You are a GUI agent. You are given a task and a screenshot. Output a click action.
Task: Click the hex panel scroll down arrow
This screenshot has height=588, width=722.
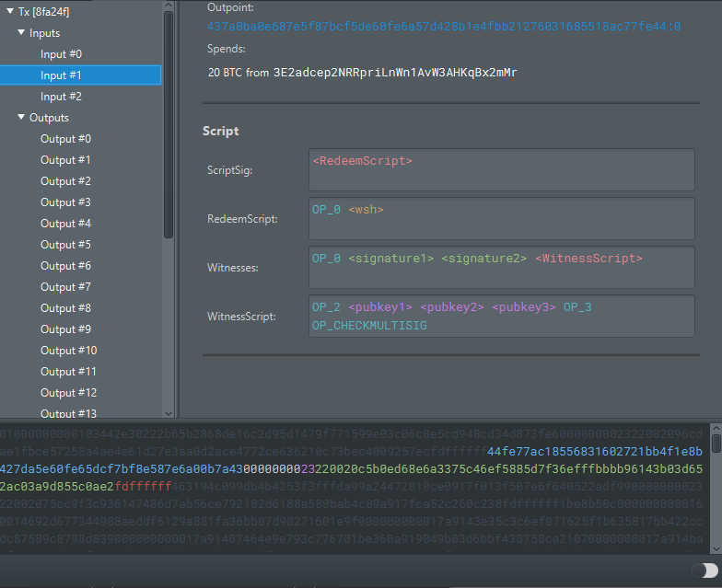716,548
